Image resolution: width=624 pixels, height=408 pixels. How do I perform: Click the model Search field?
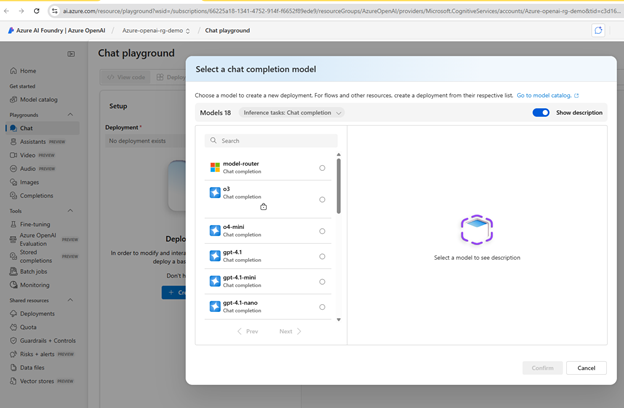coord(271,141)
